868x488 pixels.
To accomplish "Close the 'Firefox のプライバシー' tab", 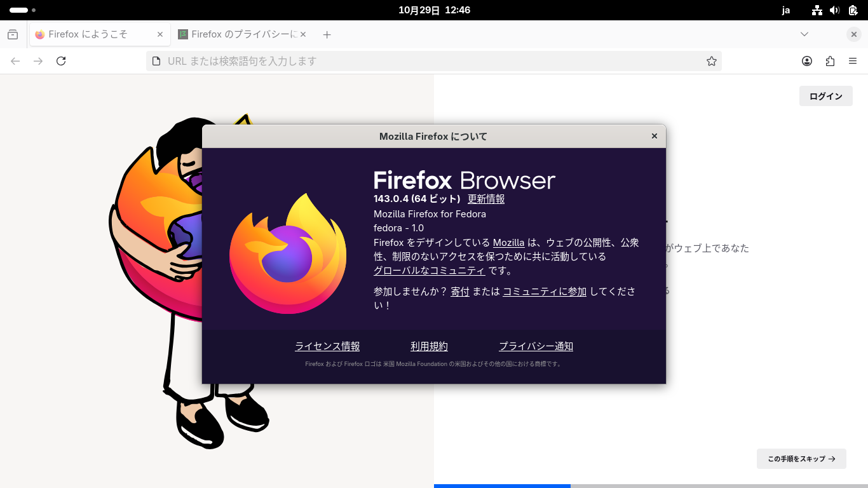I will click(303, 34).
